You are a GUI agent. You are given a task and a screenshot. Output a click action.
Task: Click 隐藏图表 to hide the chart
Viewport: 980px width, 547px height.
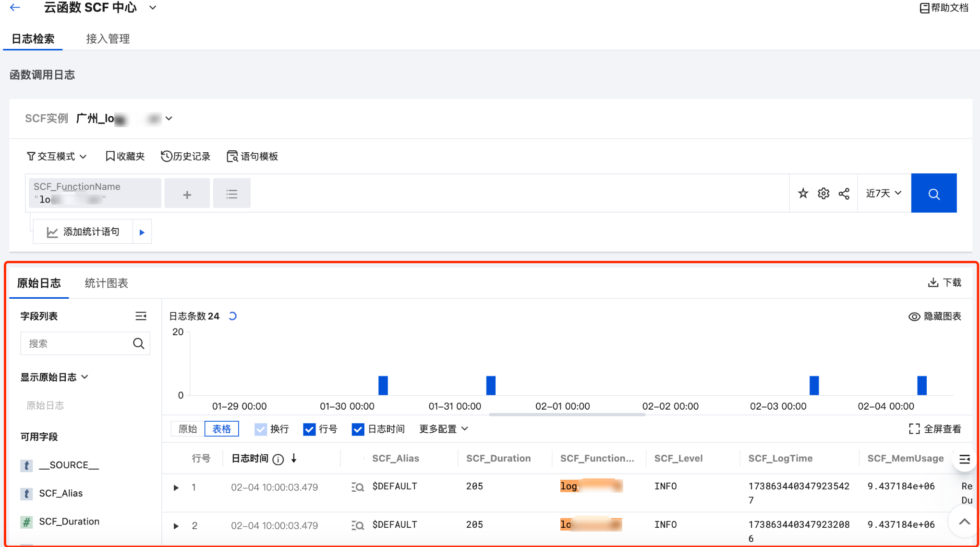point(935,316)
